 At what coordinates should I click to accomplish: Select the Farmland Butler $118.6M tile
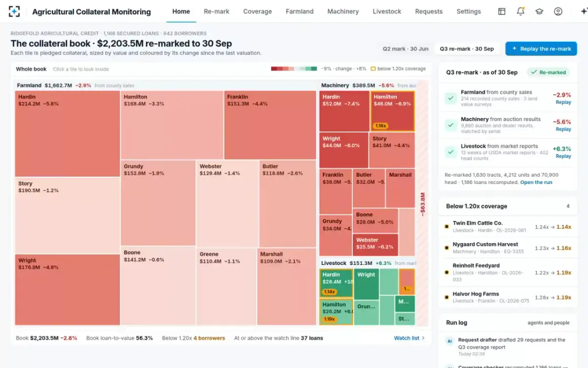pos(288,203)
